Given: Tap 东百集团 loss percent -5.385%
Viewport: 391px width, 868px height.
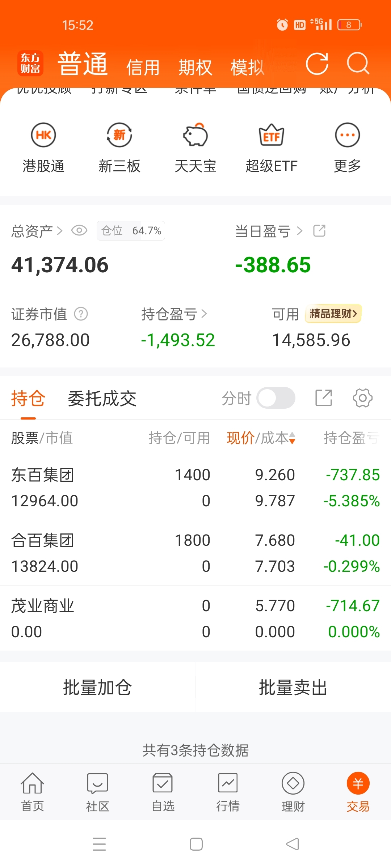Looking at the screenshot, I should 352,501.
